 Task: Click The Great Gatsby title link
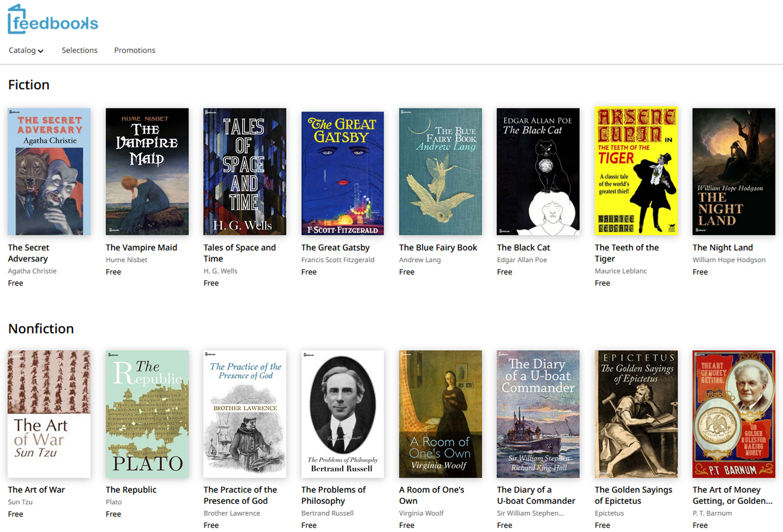tap(335, 248)
